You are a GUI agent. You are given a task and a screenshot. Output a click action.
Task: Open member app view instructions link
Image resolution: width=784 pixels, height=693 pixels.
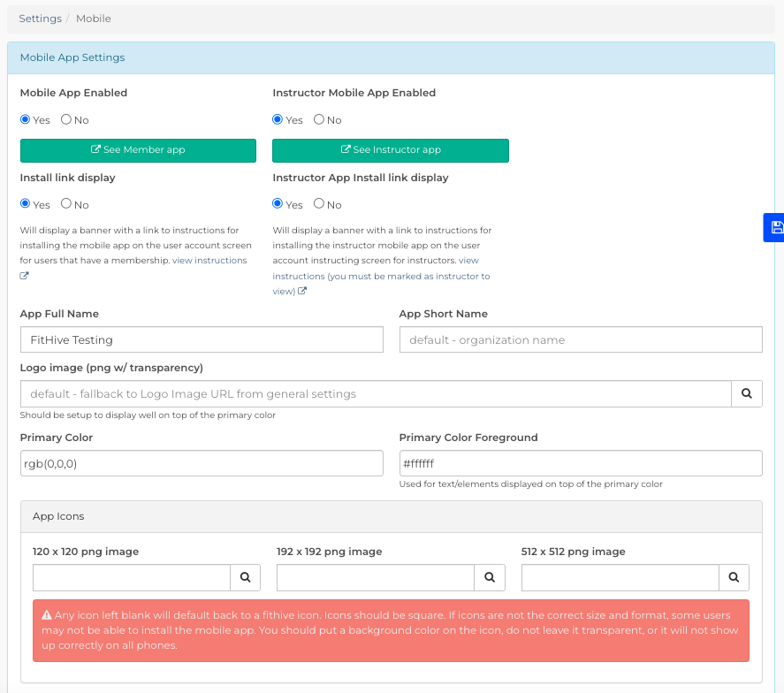coord(209,261)
